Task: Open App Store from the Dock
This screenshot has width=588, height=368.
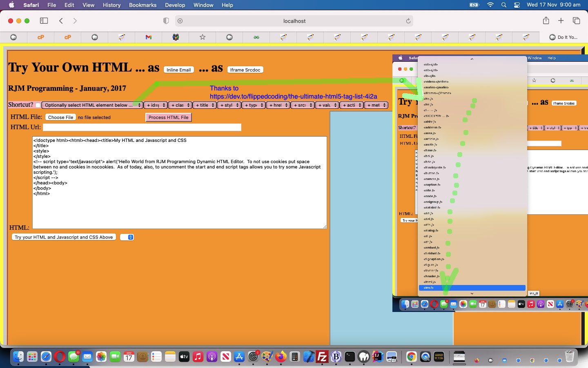Action: pyautogui.click(x=239, y=357)
